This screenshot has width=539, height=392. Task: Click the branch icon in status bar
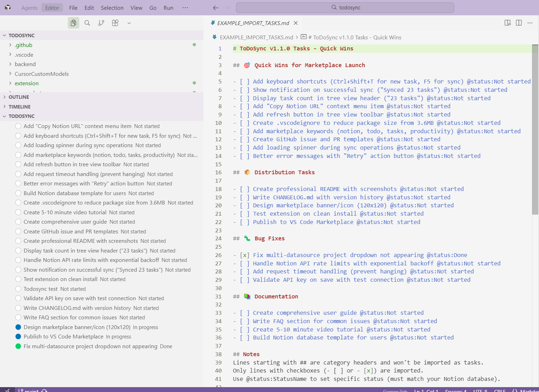click(x=21, y=390)
